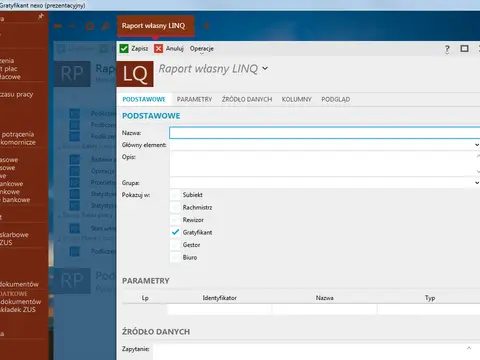Screen dimensions: 480x360
Task: Click the lower RP tile in background window
Action: (x=72, y=281)
